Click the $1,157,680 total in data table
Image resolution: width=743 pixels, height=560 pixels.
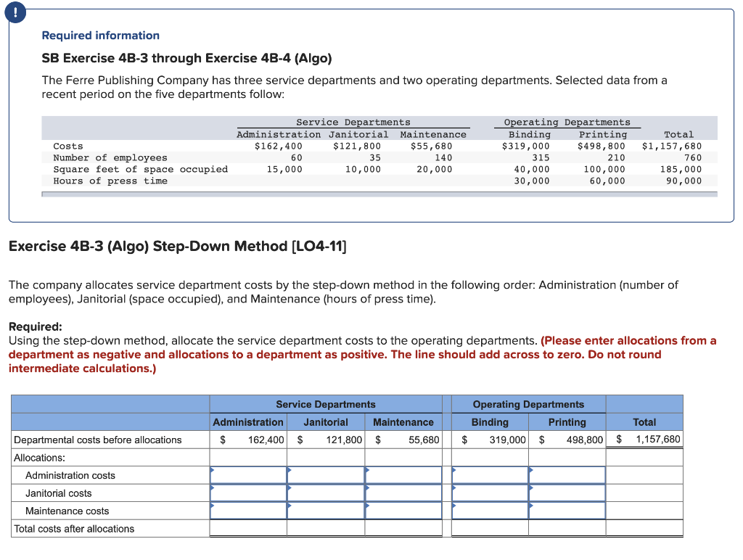671,146
